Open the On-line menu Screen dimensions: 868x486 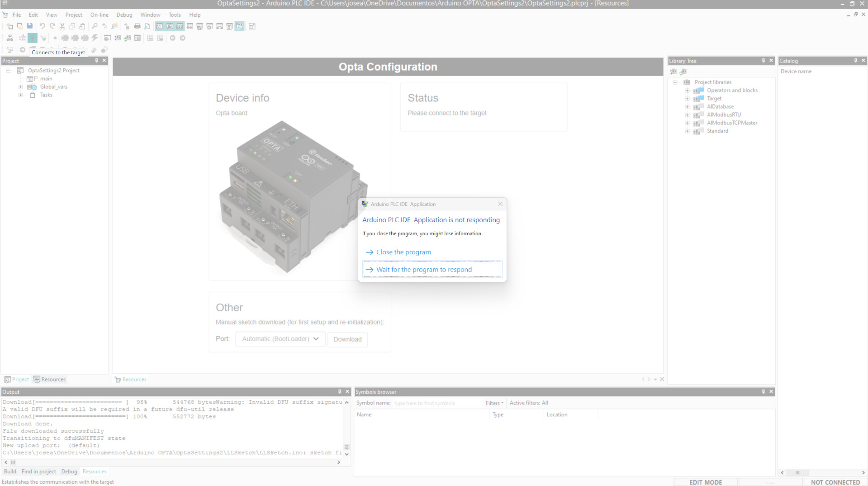click(99, 14)
